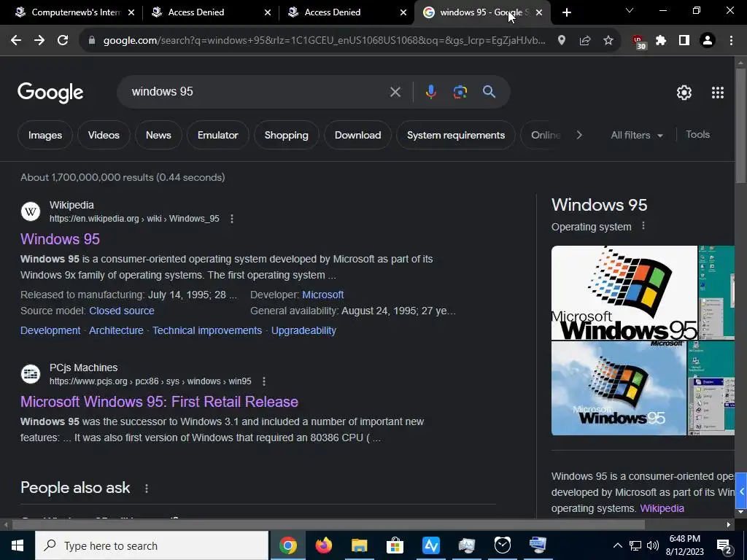Click the horizontal page scrollbar
The image size is (747, 560).
pyautogui.click(x=328, y=525)
